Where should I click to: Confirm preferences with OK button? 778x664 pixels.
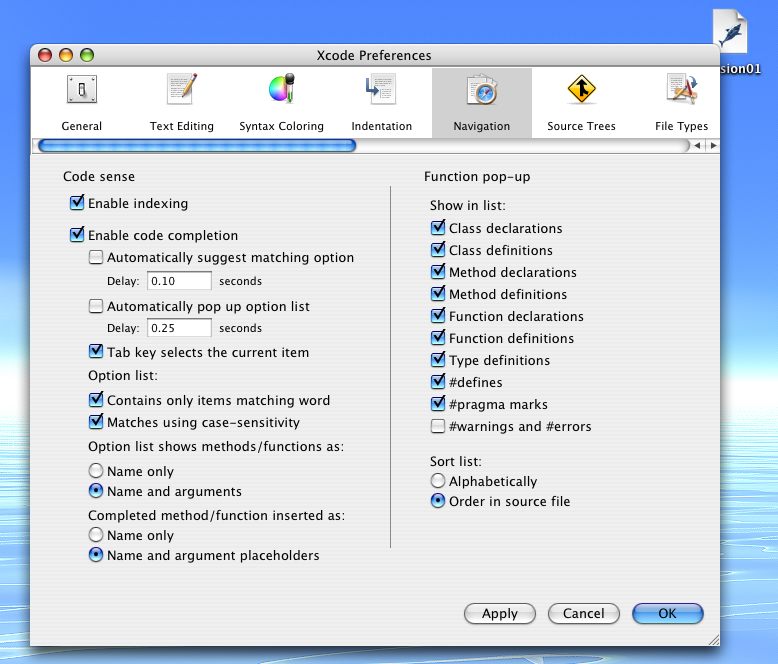click(x=667, y=613)
